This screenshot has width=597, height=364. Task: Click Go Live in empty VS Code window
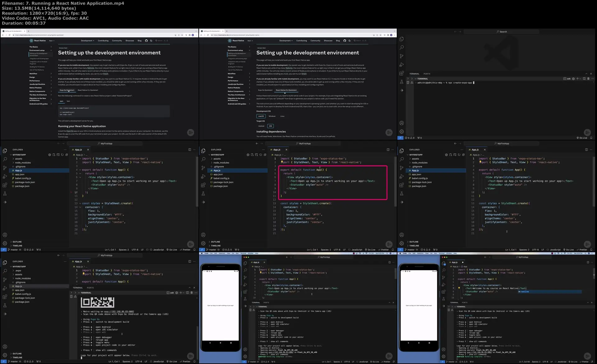pos(581,138)
